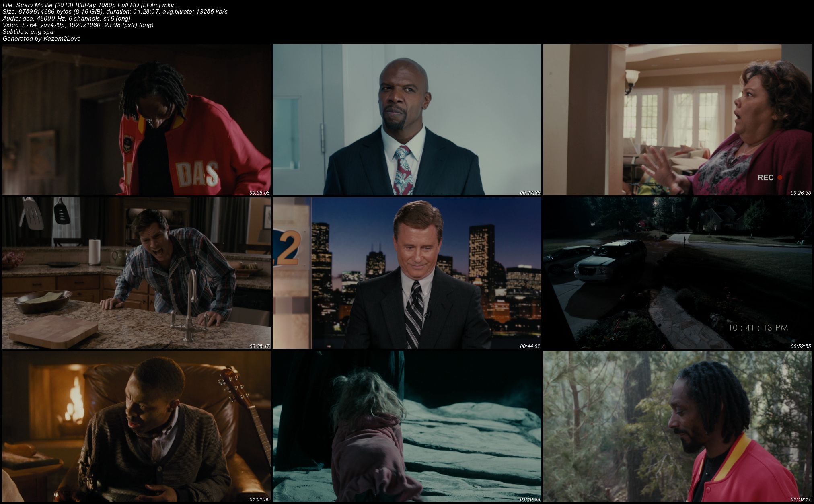Image resolution: width=814 pixels, height=504 pixels.
Task: Click the 01:01:38 timestamp label
Action: pos(259,500)
